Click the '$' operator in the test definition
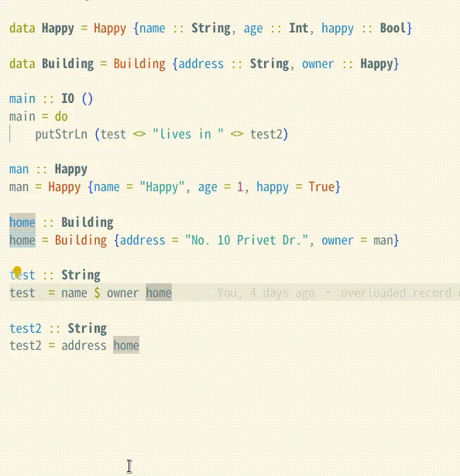 pos(97,293)
